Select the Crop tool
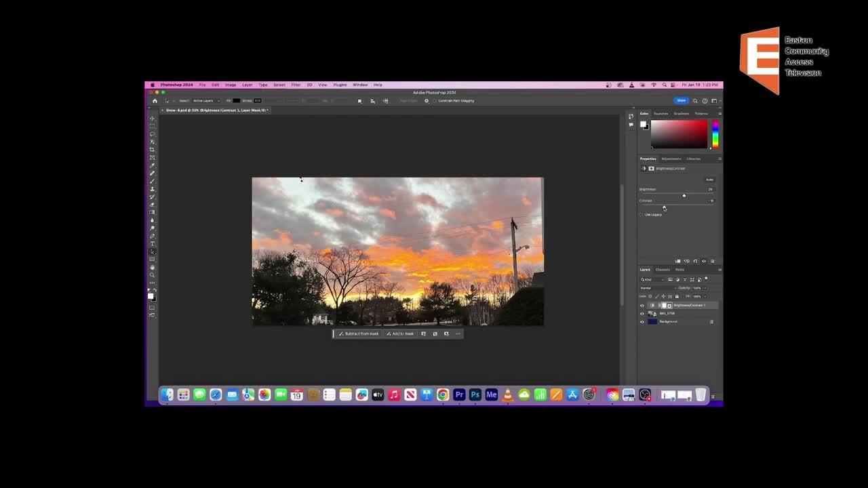The width and height of the screenshot is (868, 488). point(152,150)
